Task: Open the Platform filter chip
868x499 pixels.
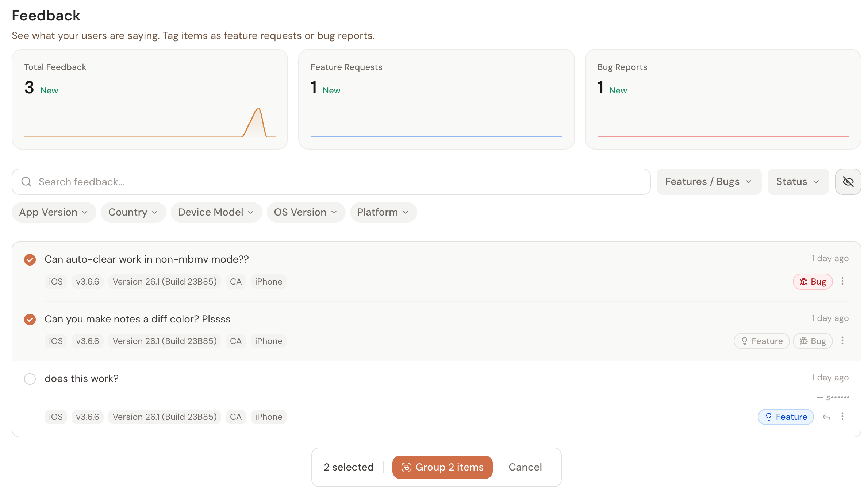Action: pos(383,212)
